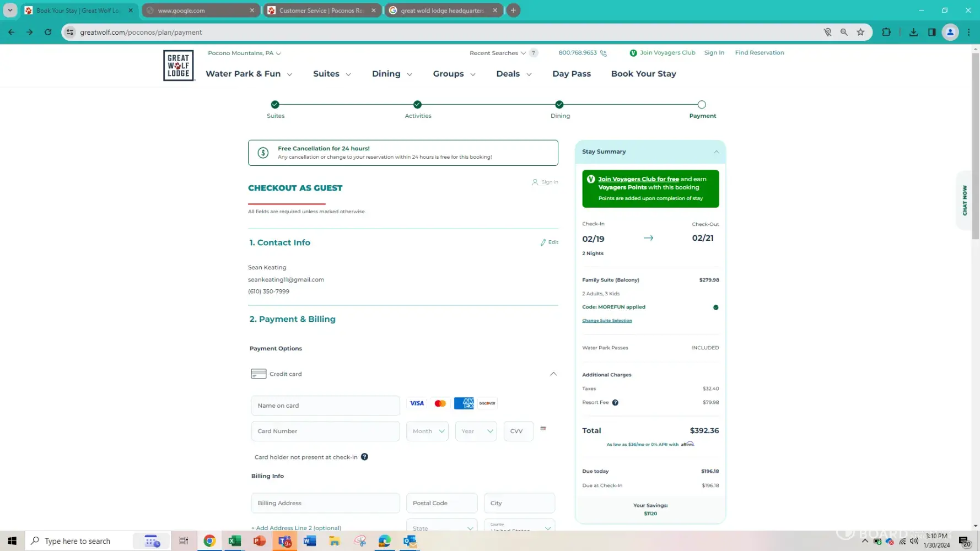Click Add Address Line 2 link
The height and width of the screenshot is (551, 980).
[x=296, y=528]
